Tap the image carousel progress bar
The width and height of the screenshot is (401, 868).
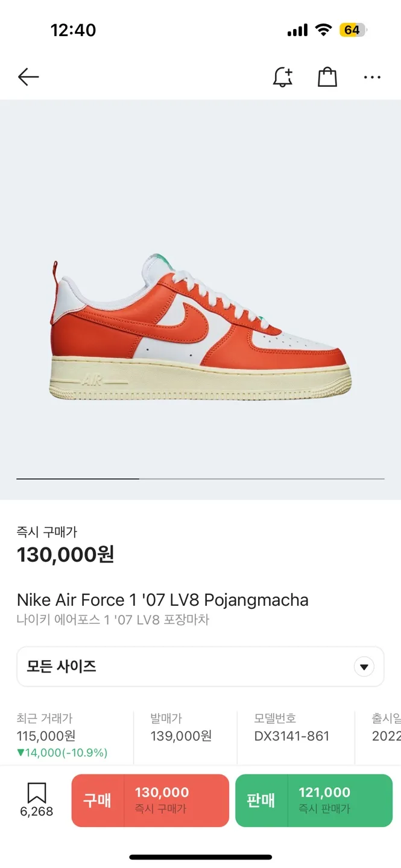[200, 479]
